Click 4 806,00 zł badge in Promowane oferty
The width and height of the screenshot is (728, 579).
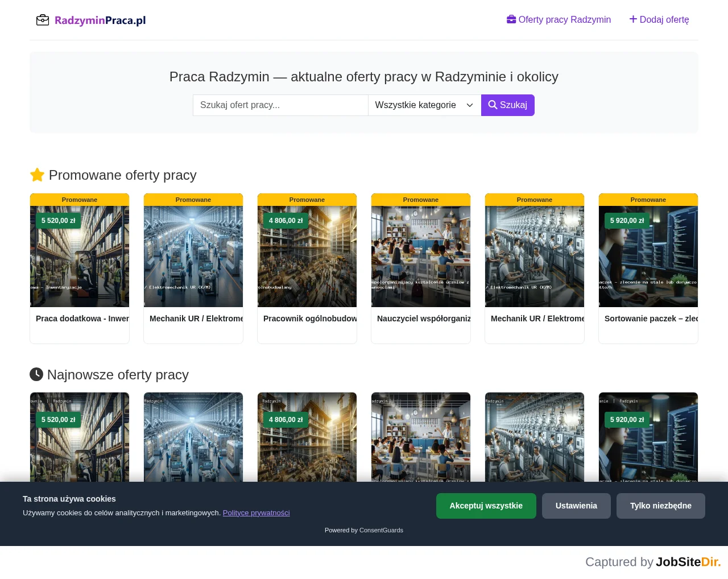pos(286,221)
